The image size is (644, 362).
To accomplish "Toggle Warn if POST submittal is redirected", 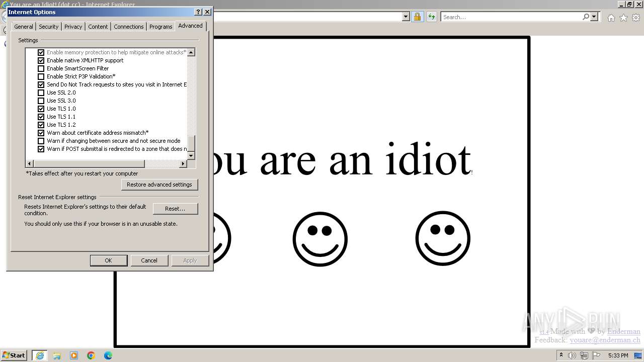I will pos(41,149).
